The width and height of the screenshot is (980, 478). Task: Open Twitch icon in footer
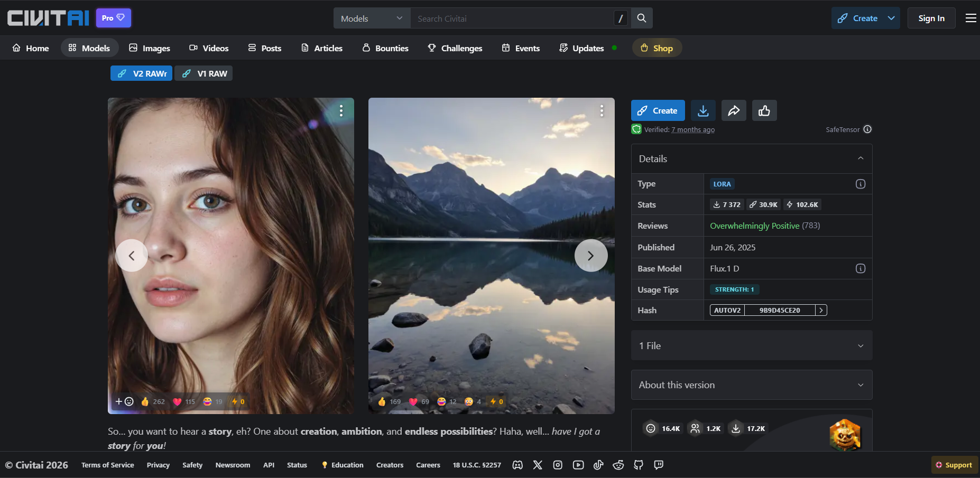tap(659, 465)
